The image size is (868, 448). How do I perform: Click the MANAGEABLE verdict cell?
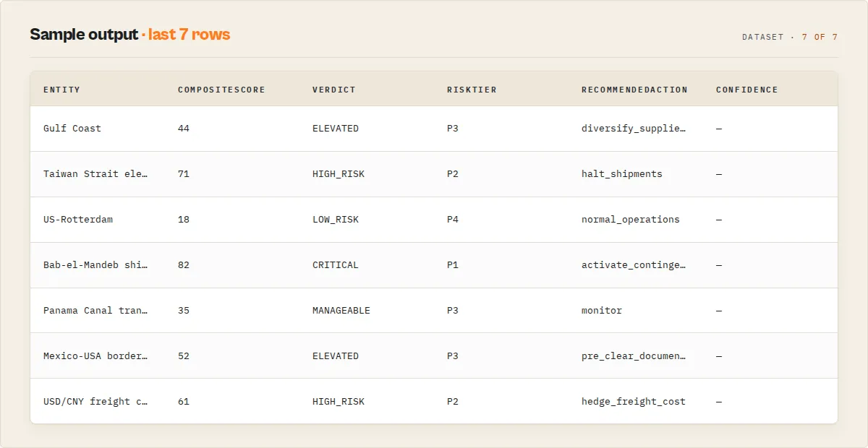tap(341, 311)
